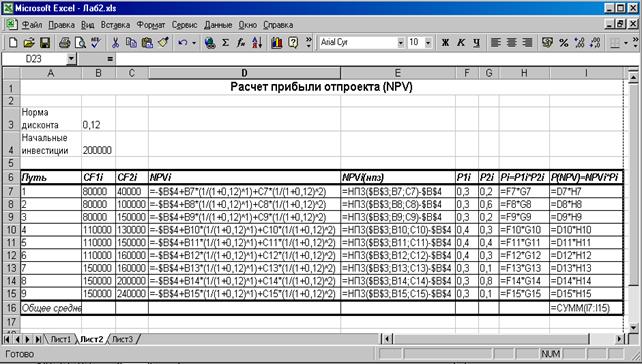Image resolution: width=642 pixels, height=364 pixels.
Task: Apply currency style icon
Action: click(547, 43)
